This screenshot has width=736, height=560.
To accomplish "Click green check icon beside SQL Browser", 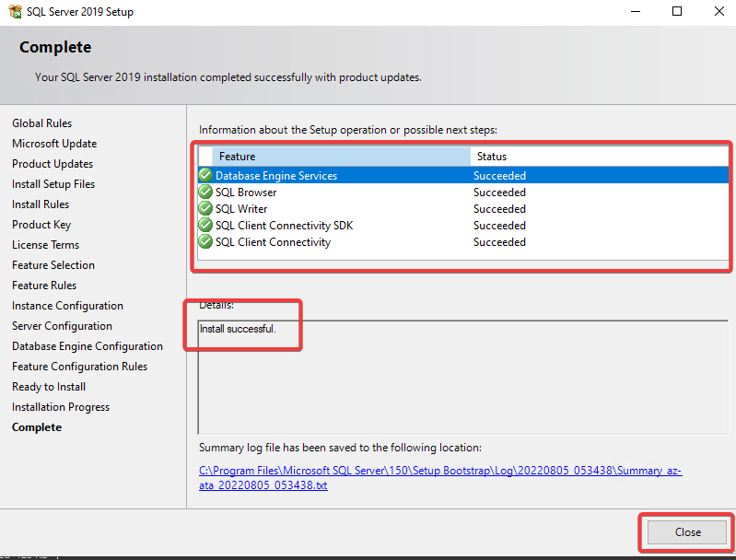I will point(205,192).
